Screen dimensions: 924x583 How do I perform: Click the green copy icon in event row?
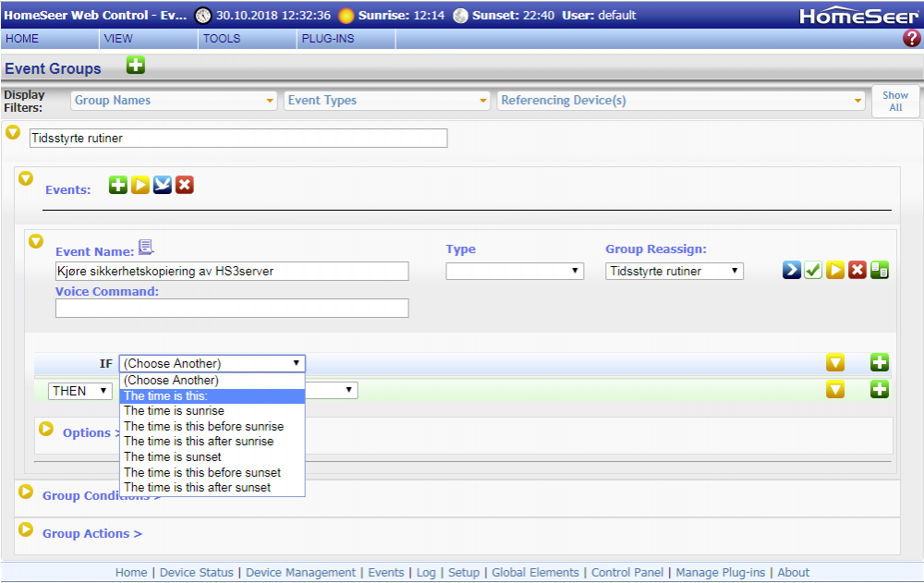tap(880, 271)
